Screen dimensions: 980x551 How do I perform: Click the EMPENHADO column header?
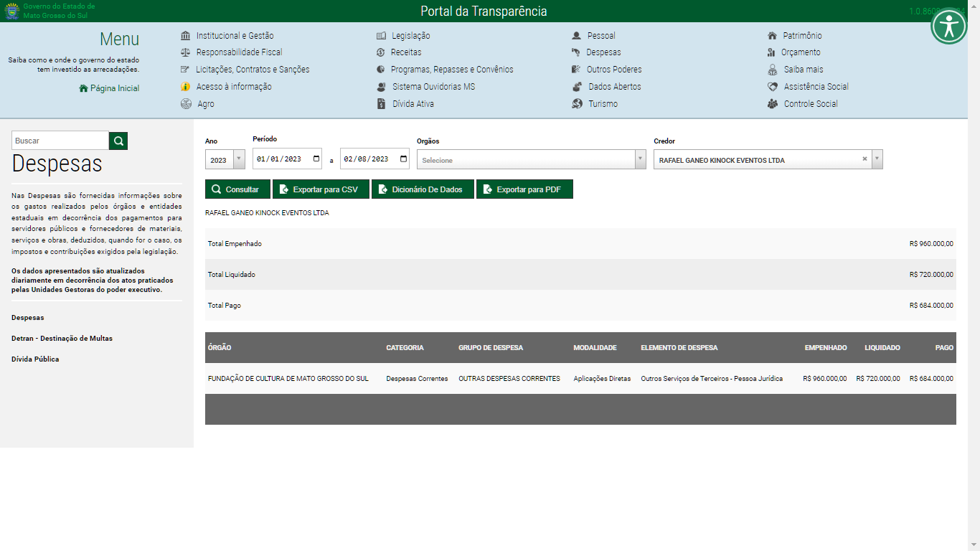pos(826,348)
